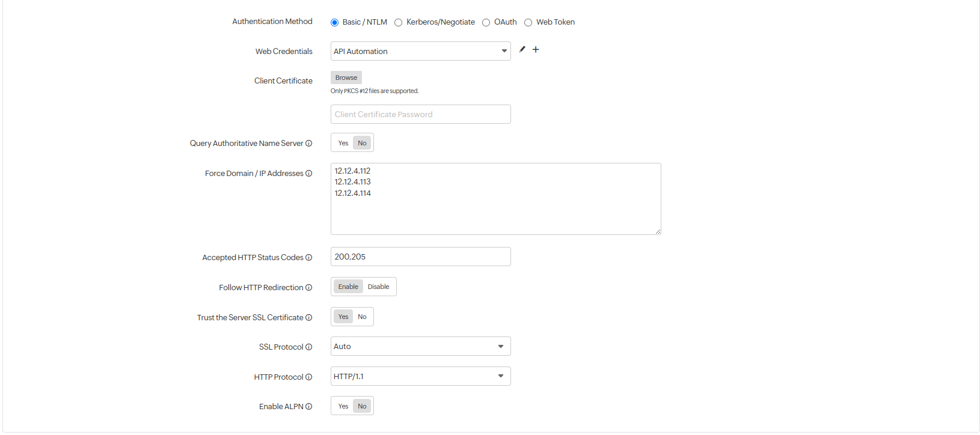Viewport: 980px width, 435px height.
Task: Click the Client Certificate Password field
Action: tap(420, 115)
